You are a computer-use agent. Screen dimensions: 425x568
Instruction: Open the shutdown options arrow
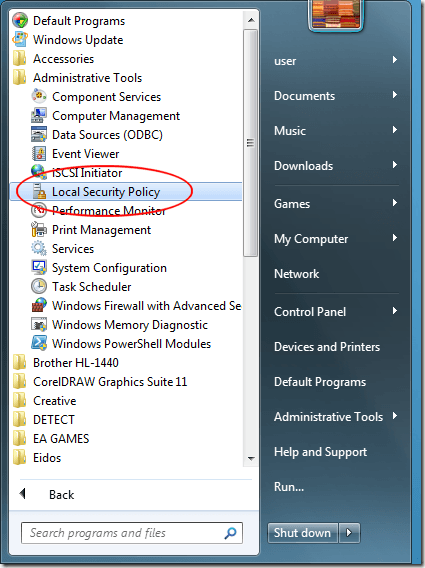[349, 532]
